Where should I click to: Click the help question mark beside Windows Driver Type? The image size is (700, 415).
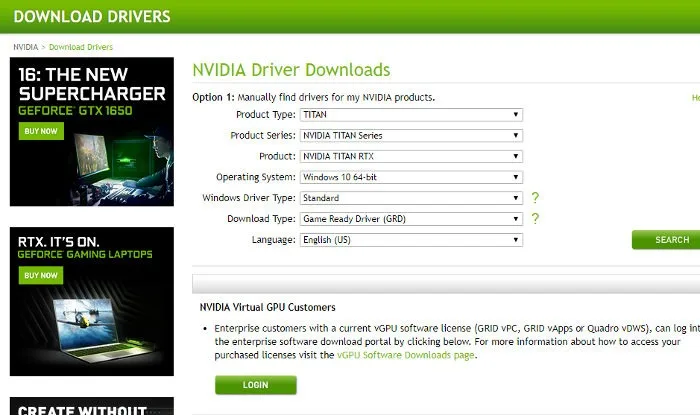[x=535, y=198]
